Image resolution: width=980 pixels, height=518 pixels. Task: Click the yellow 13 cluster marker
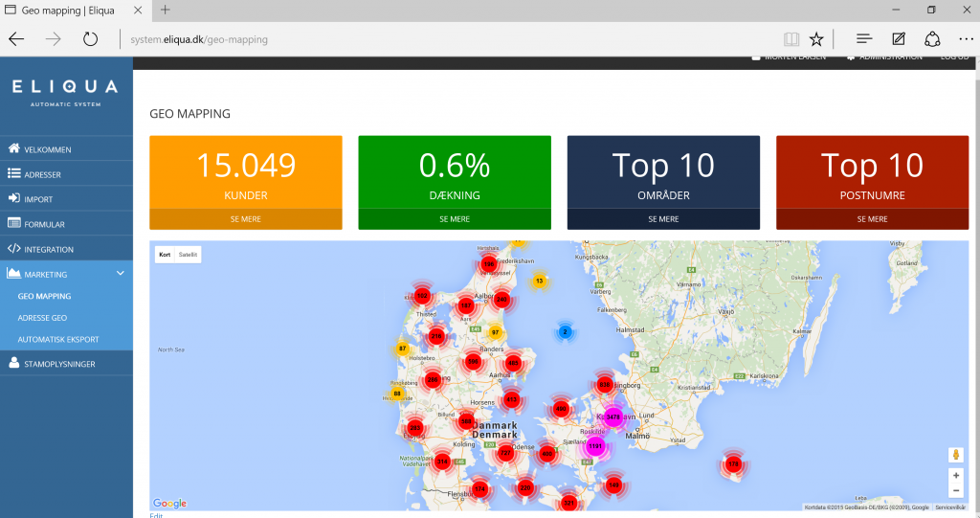click(540, 281)
